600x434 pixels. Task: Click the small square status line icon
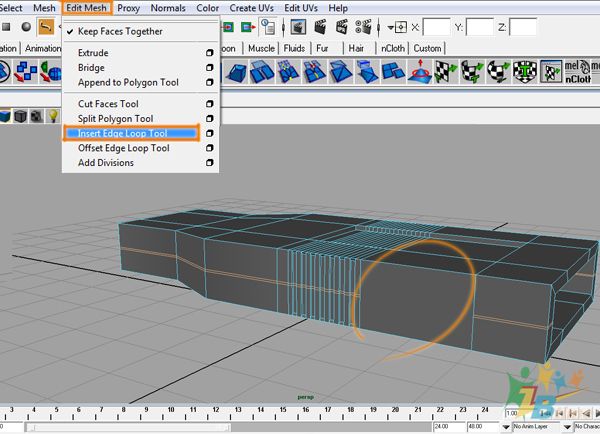6,27
